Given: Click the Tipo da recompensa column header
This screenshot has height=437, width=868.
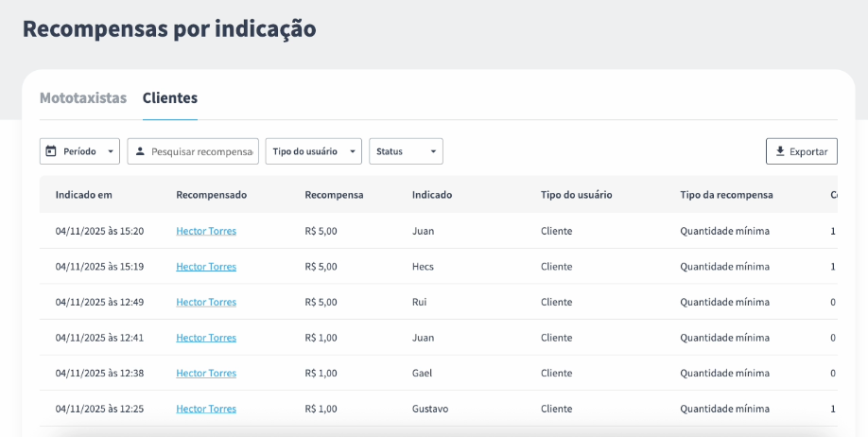Looking at the screenshot, I should (x=726, y=195).
